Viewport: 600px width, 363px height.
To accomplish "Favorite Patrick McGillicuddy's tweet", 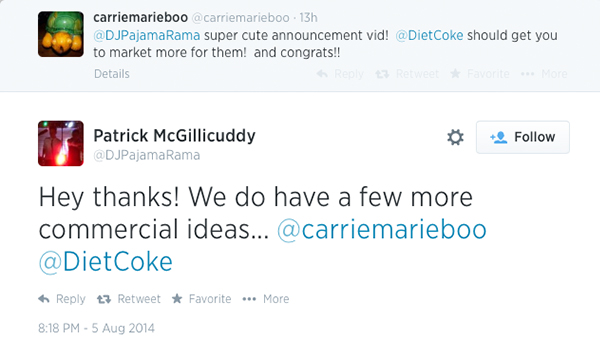I will [x=201, y=299].
